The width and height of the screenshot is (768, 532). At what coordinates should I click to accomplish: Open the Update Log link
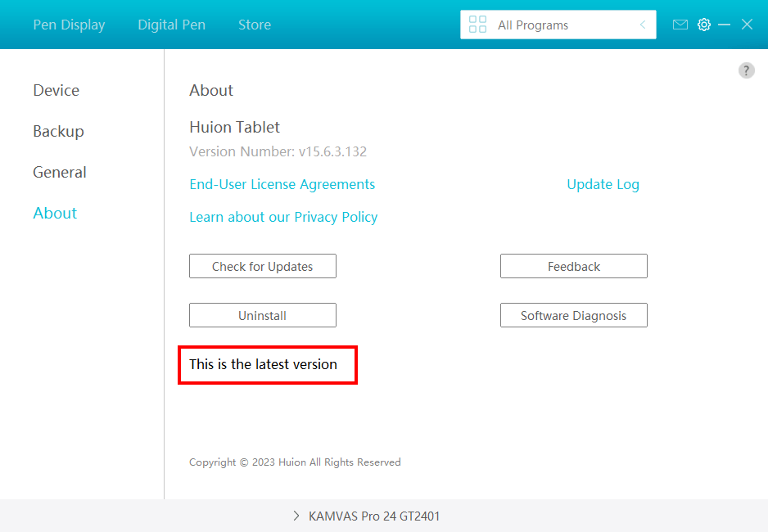[x=603, y=184]
